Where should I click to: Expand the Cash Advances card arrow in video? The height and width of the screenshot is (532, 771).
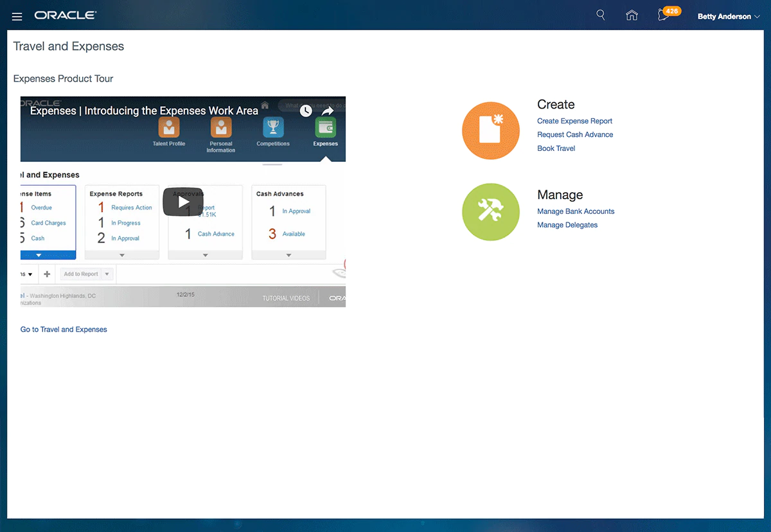pyautogui.click(x=288, y=255)
